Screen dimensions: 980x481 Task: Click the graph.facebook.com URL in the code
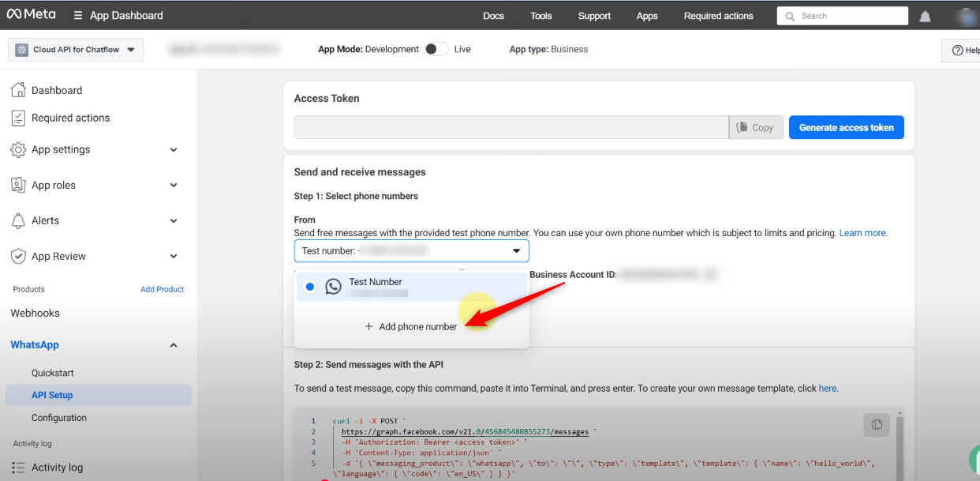[466, 432]
